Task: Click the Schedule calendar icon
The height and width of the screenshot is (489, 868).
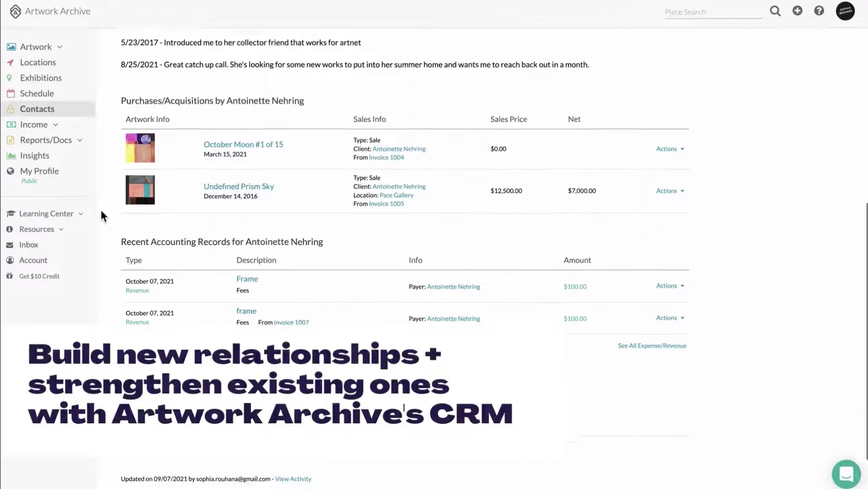Action: pos(11,93)
